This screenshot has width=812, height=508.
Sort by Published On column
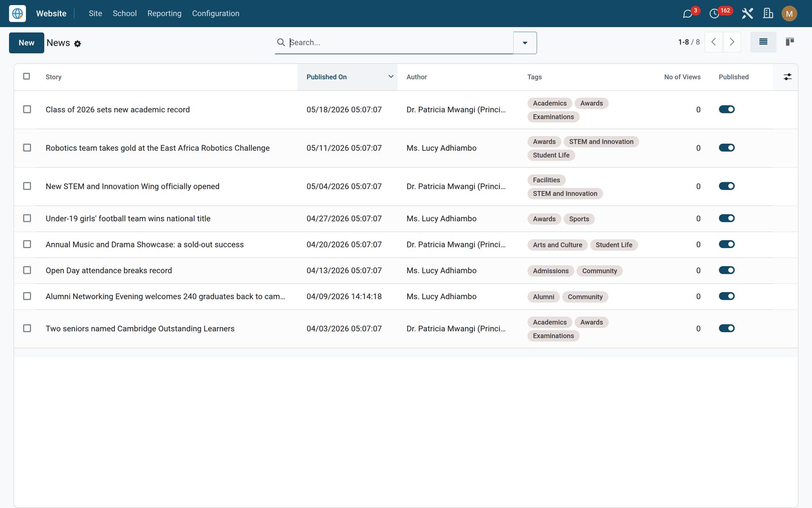347,77
